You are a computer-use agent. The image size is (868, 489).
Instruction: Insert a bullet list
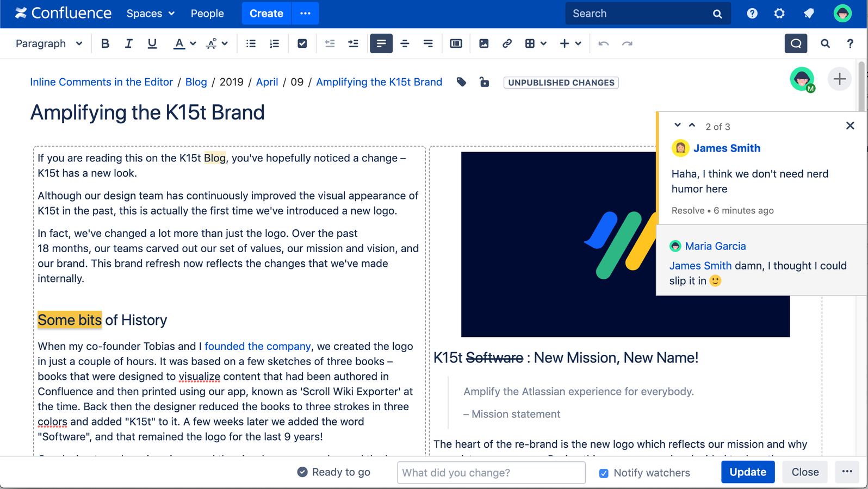(x=251, y=43)
